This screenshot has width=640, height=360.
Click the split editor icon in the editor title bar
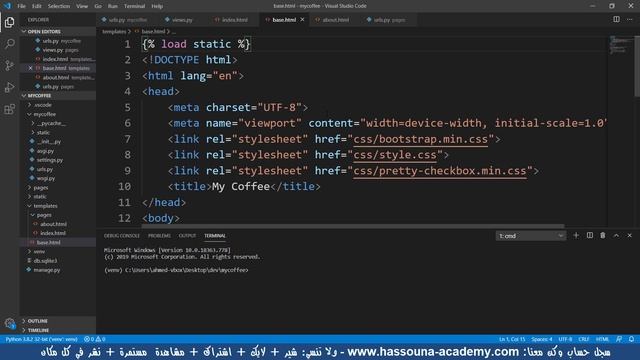pos(616,20)
